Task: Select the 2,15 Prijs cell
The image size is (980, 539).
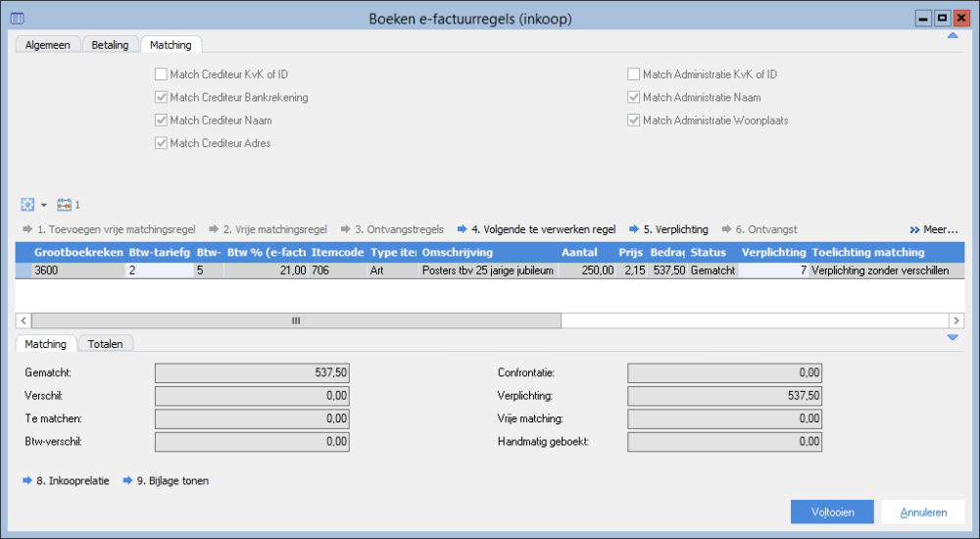Action: (x=632, y=270)
